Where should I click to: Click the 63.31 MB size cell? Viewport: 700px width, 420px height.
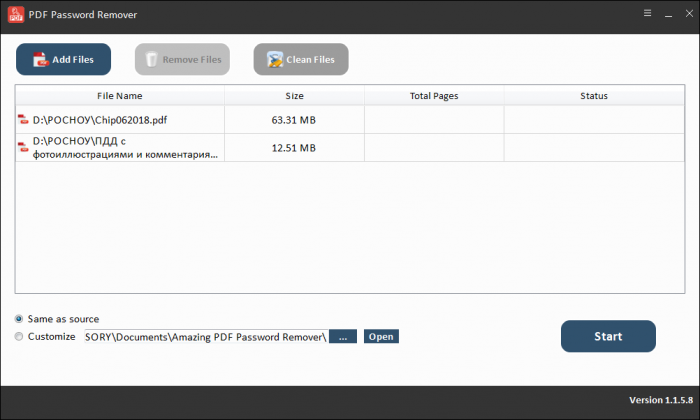point(294,120)
